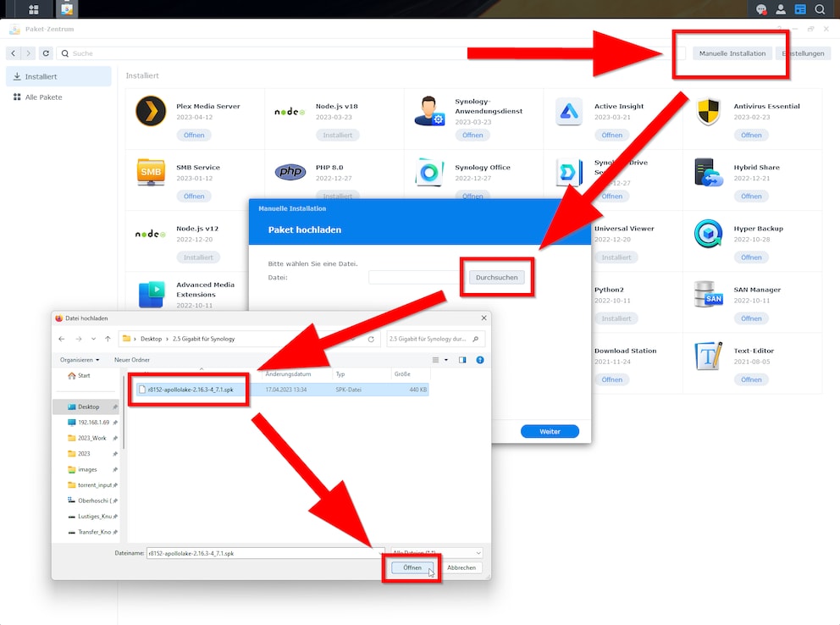
Task: Click the Node.js v12 package icon
Action: tap(151, 234)
